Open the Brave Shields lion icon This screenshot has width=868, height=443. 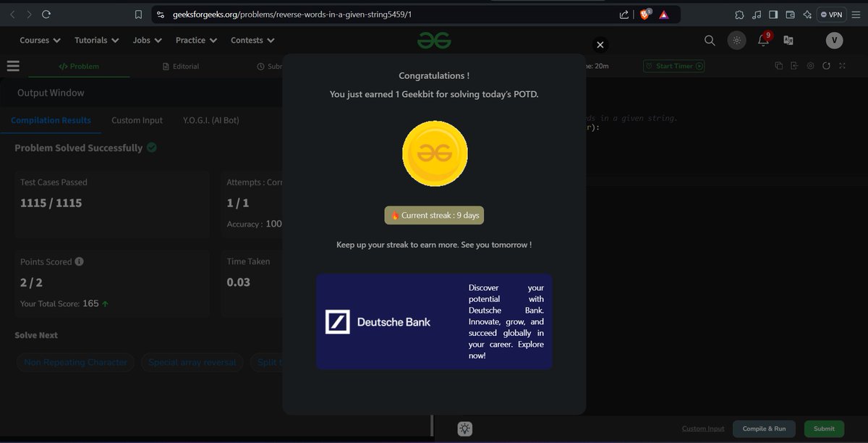click(x=644, y=14)
